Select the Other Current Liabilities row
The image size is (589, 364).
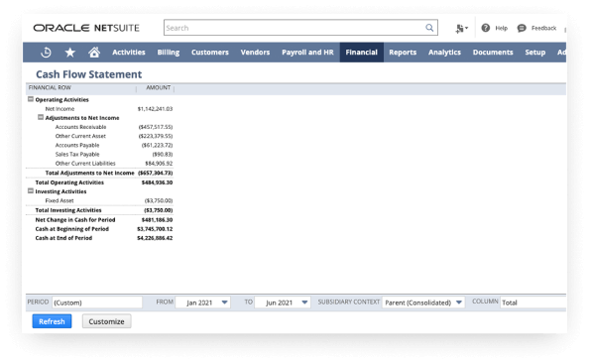click(x=85, y=164)
